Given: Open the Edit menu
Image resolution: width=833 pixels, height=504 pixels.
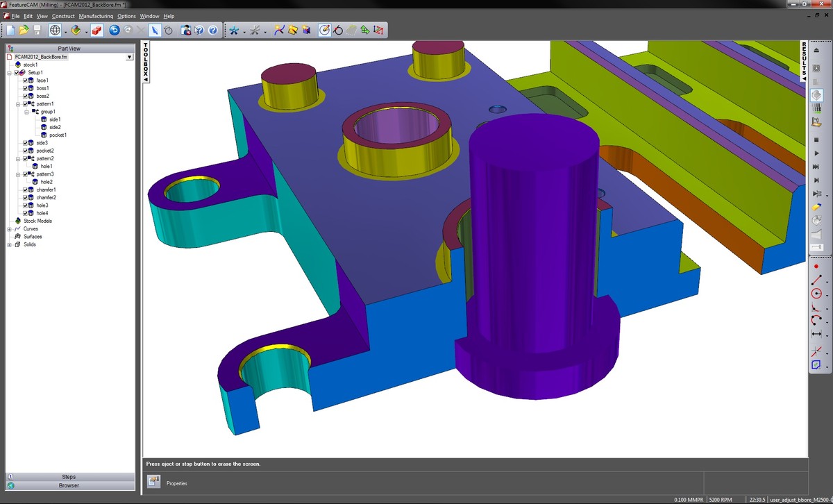Looking at the screenshot, I should click(x=28, y=16).
